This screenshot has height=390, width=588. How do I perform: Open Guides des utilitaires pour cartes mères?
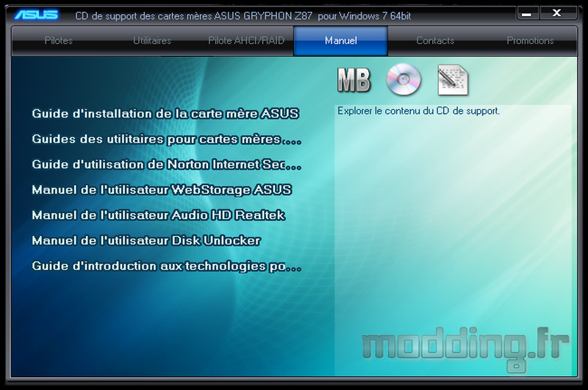coord(167,139)
